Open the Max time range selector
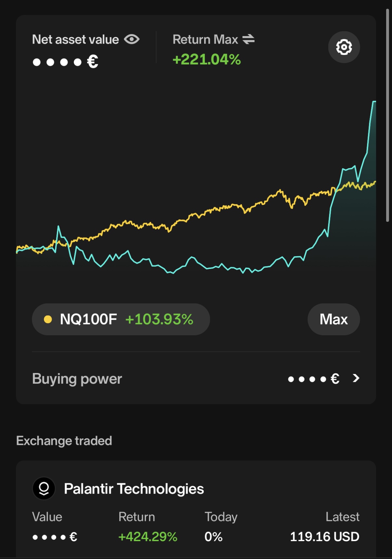Viewport: 392px width, 559px height. pos(333,319)
